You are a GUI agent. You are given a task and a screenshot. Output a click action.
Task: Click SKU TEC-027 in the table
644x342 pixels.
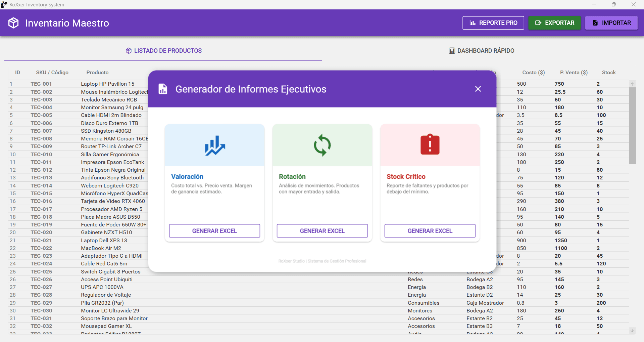(x=41, y=287)
